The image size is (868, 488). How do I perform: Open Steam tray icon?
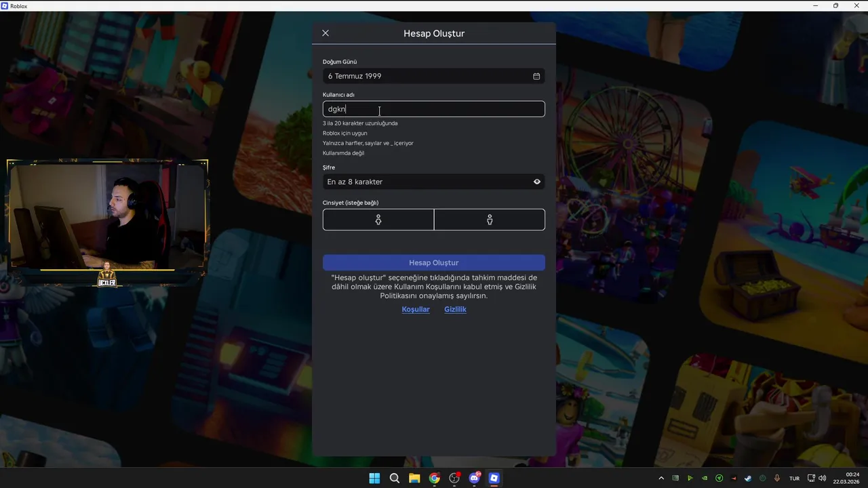[748, 479]
